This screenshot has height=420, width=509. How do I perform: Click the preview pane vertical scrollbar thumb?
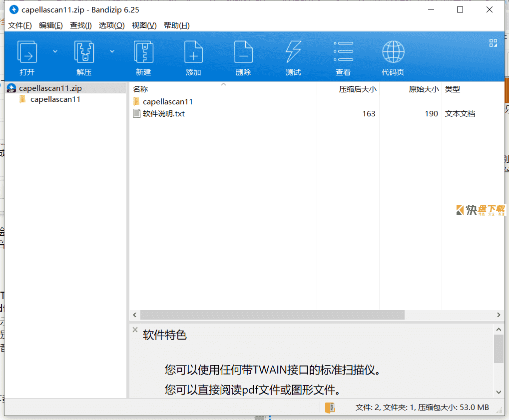499,349
